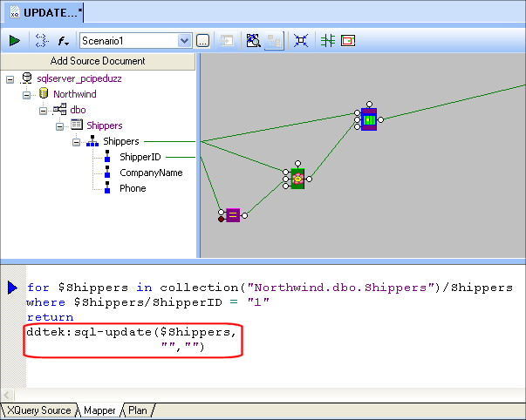Click the preview magnifier toolbar icon
Image resolution: width=526 pixels, height=420 pixels.
coord(253,41)
